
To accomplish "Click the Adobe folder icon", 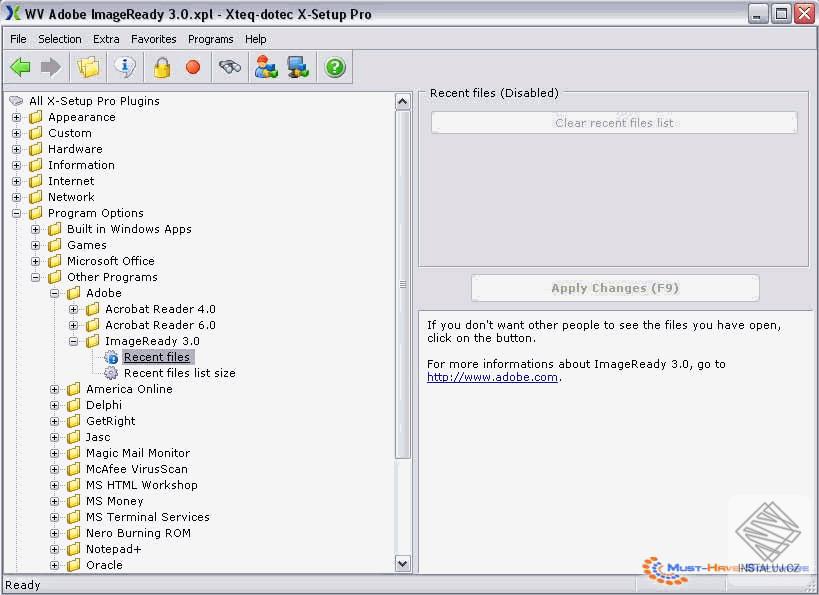I will coord(74,293).
